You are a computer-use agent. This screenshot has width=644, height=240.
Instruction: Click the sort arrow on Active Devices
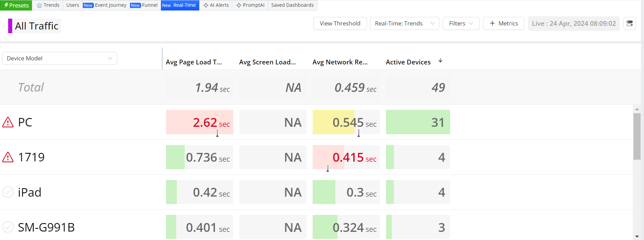point(440,61)
